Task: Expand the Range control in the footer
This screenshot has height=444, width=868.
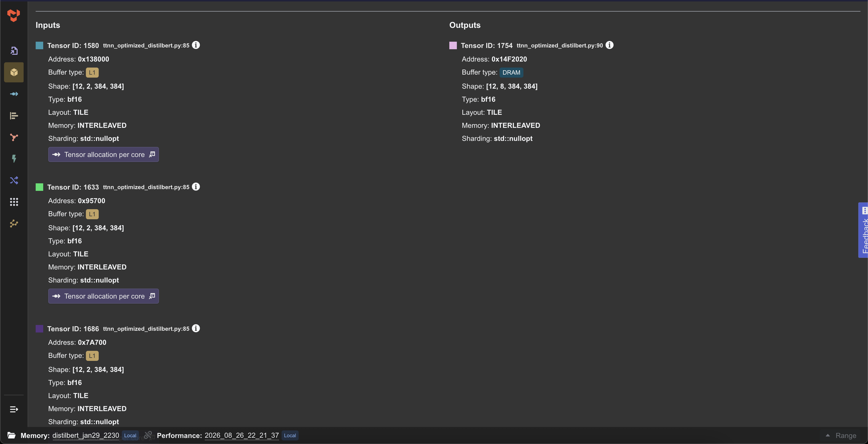Action: [841, 435]
